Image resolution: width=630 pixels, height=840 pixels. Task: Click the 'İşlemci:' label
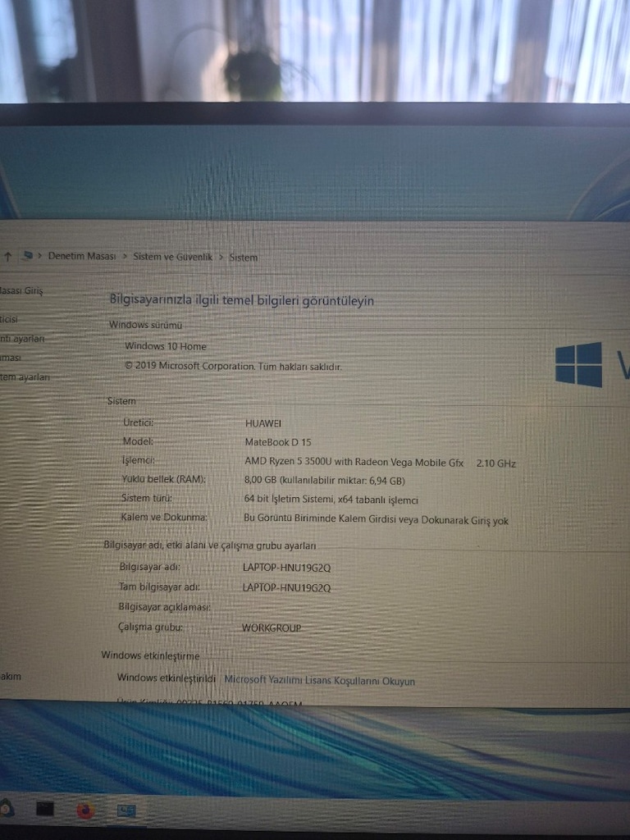(139, 460)
